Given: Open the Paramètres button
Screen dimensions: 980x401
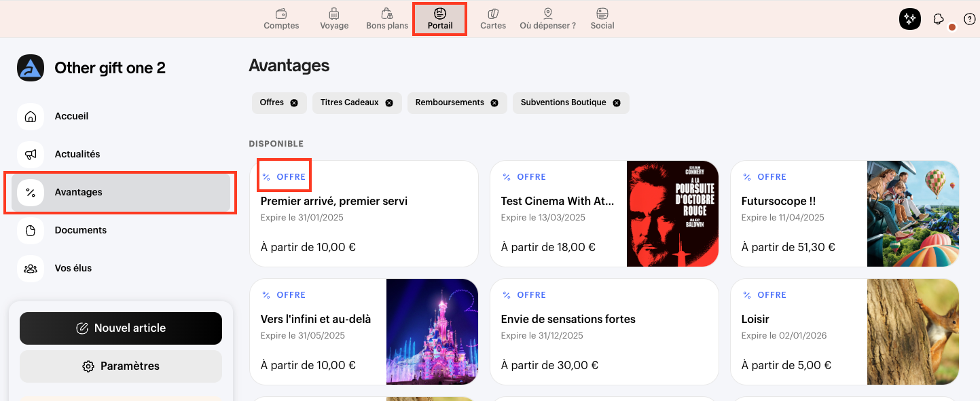Looking at the screenshot, I should coord(121,366).
